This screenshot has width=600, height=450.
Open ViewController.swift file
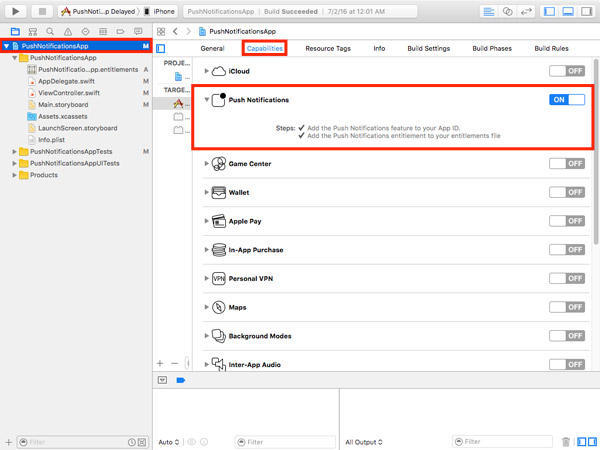click(69, 93)
